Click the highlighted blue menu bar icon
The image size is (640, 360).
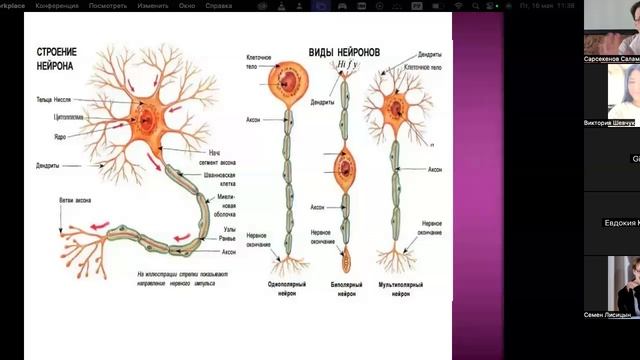[320, 6]
